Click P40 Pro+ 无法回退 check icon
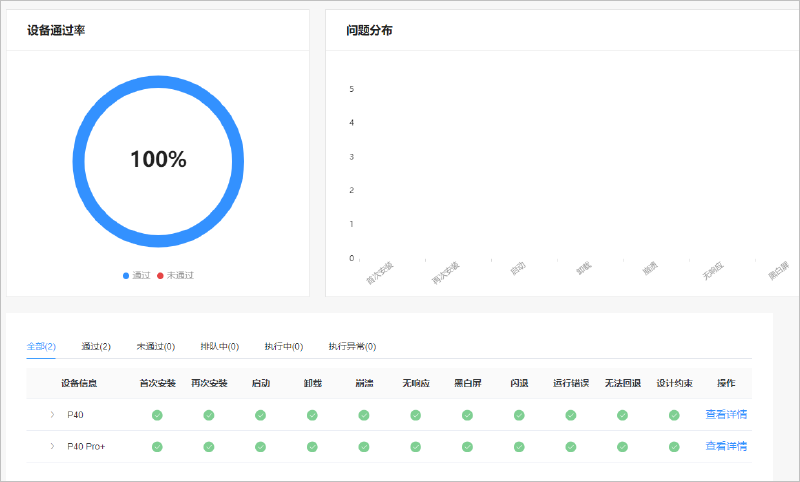Viewport: 800px width, 482px height. point(622,447)
